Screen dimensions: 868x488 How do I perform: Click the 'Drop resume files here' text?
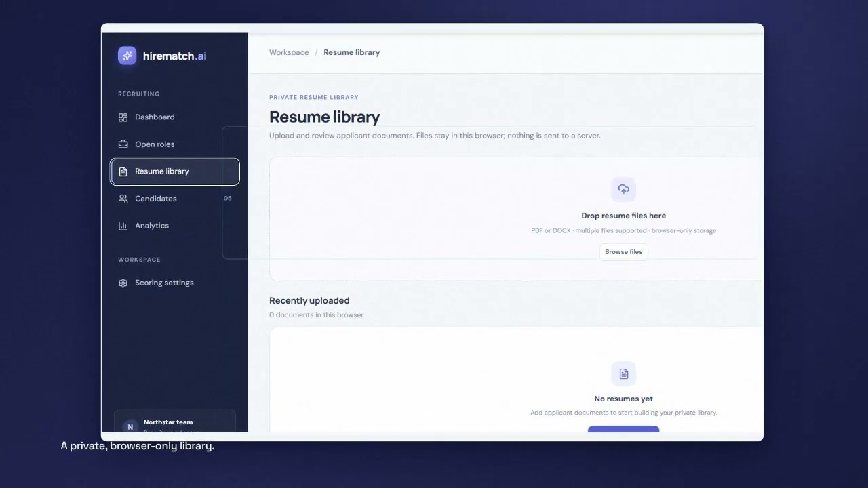[623, 216]
